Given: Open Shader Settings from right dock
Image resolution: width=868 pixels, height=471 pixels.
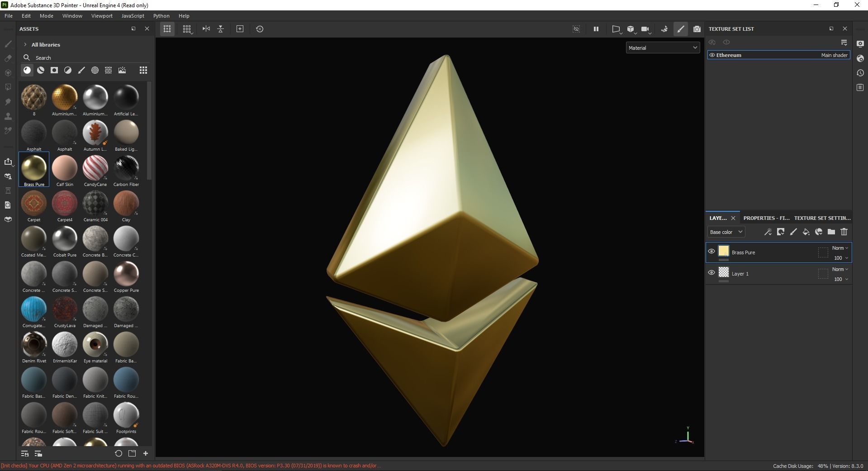Looking at the screenshot, I should [x=860, y=58].
